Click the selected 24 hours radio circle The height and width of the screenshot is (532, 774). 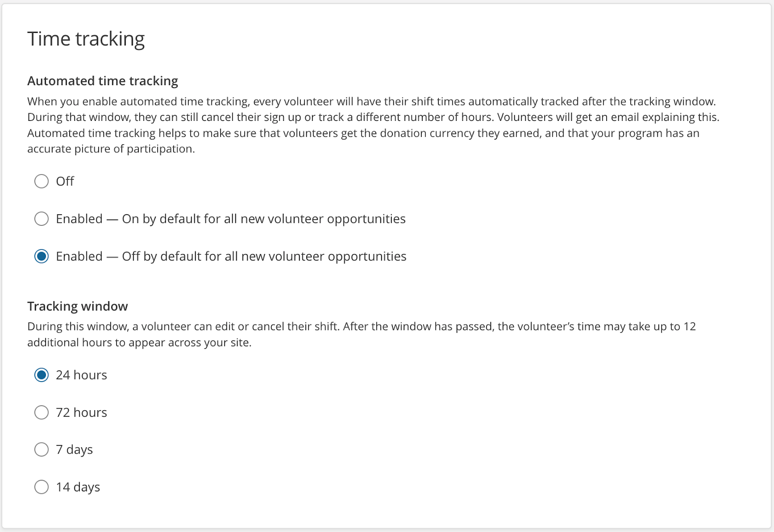point(42,375)
